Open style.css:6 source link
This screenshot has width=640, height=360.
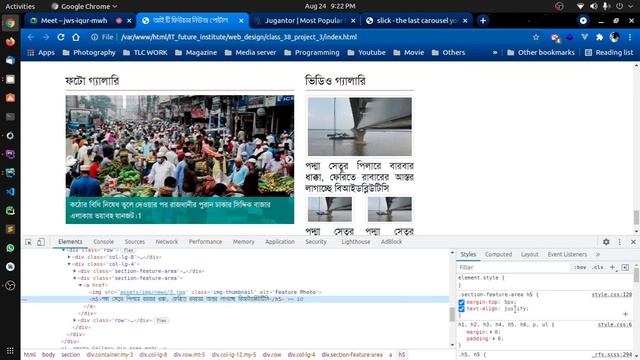[615, 324]
